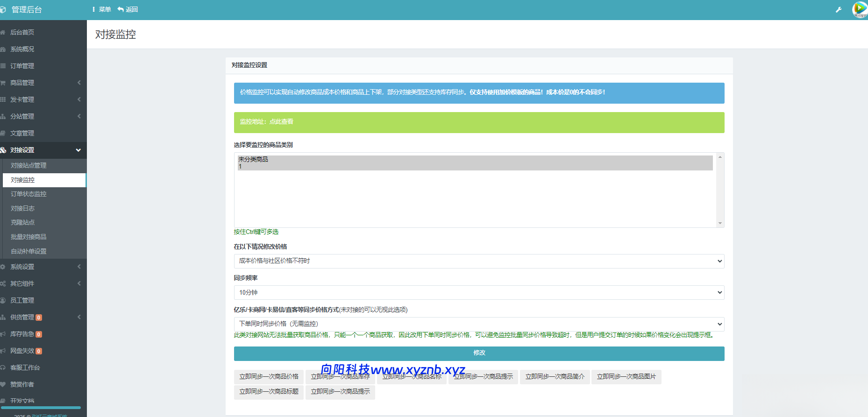The width and height of the screenshot is (868, 417).
Task: Open 系统概况 in the sidebar
Action: [x=43, y=49]
